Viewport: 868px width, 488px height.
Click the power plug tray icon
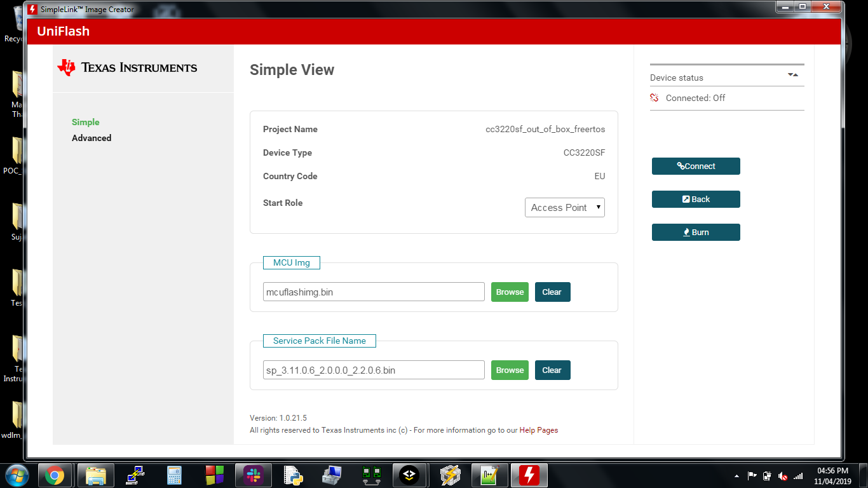(767, 476)
